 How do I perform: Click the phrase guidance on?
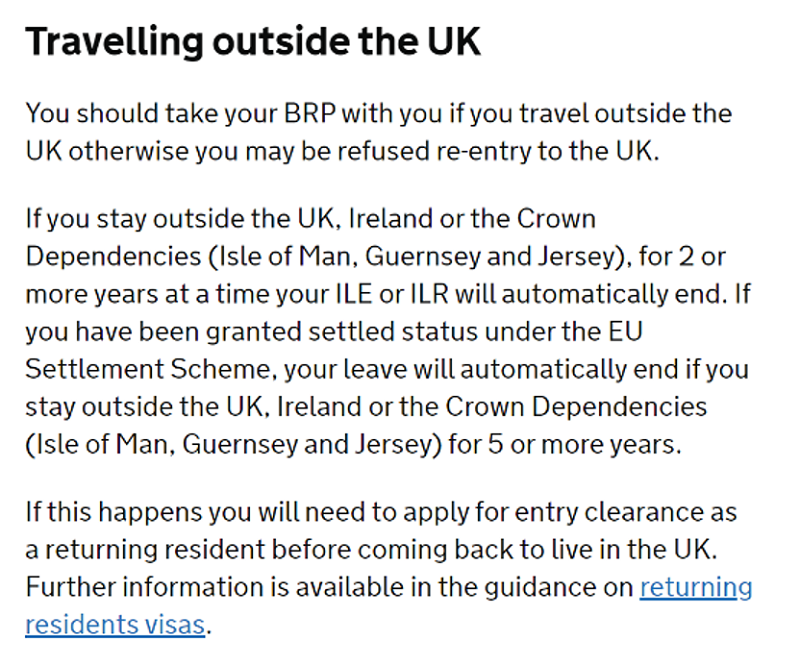click(559, 587)
